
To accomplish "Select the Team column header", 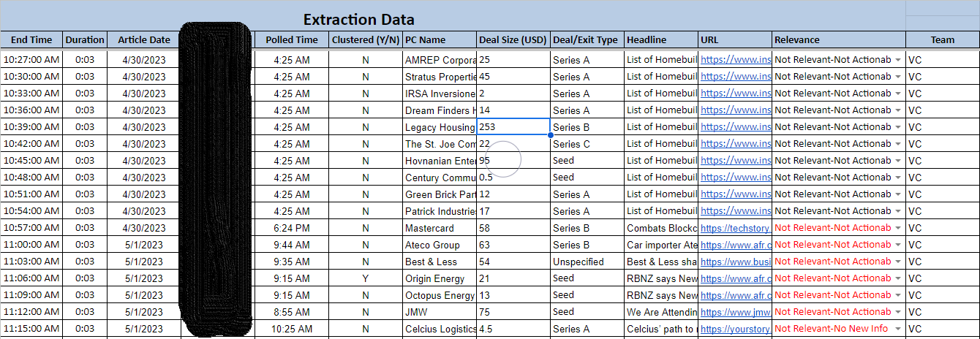I will coord(943,39).
